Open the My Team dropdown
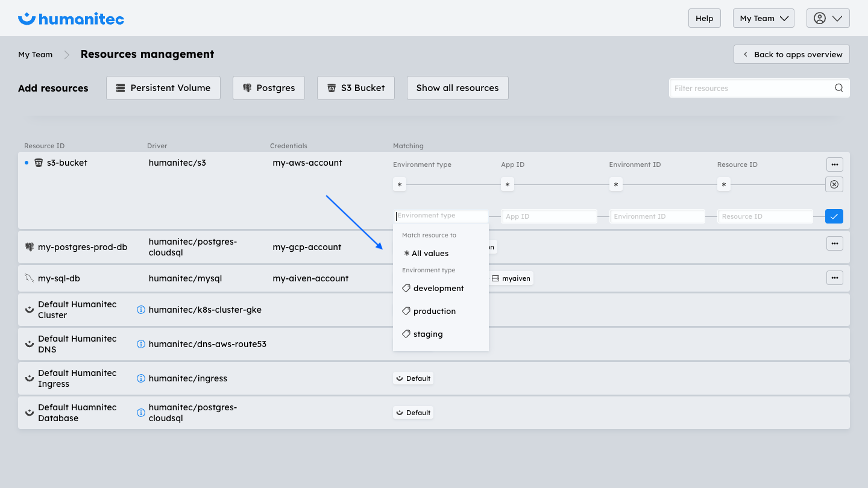Viewport: 868px width, 488px height. [x=763, y=18]
